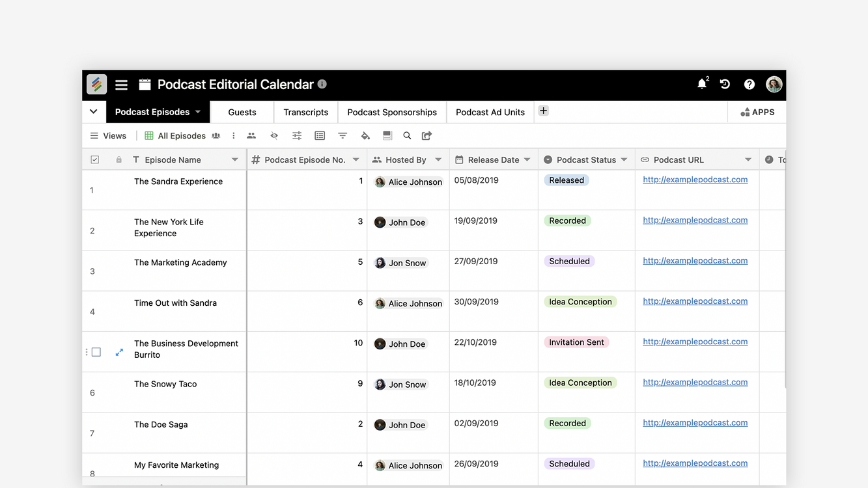Open the notifications bell

point(701,85)
